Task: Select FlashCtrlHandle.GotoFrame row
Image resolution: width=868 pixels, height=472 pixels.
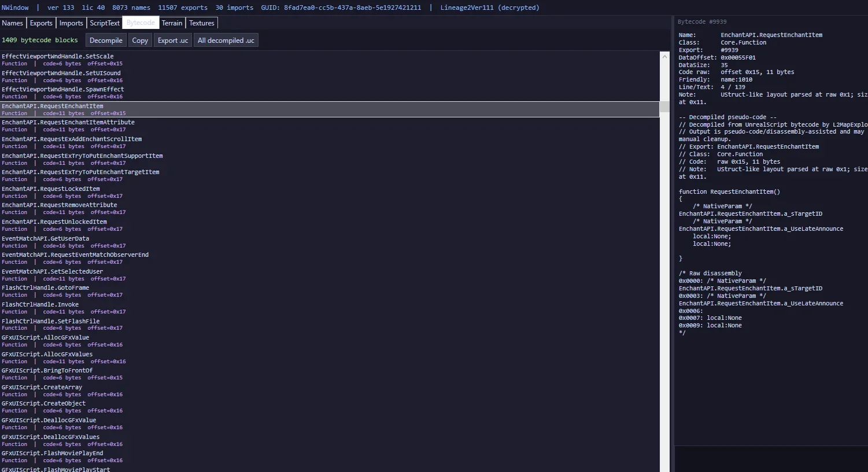Action: 330,292
